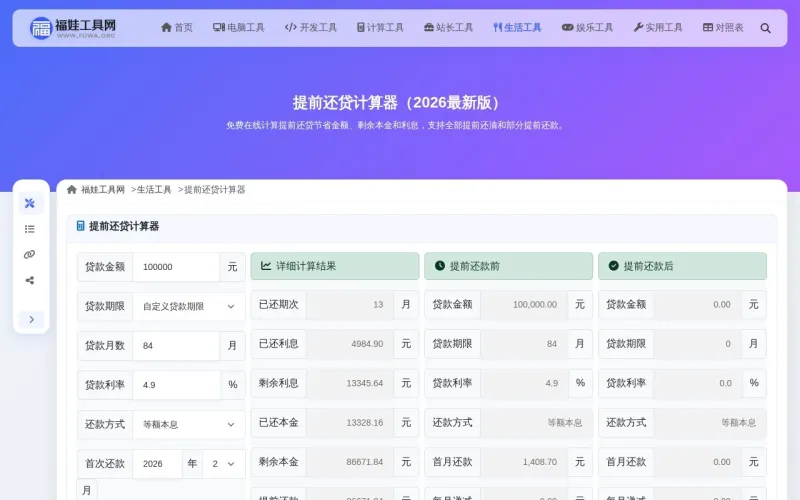Open 开发工具 menu
800x500 pixels.
tap(310, 28)
